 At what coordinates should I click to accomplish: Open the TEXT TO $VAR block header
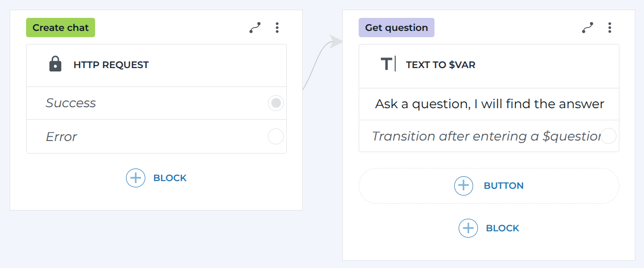[440, 65]
